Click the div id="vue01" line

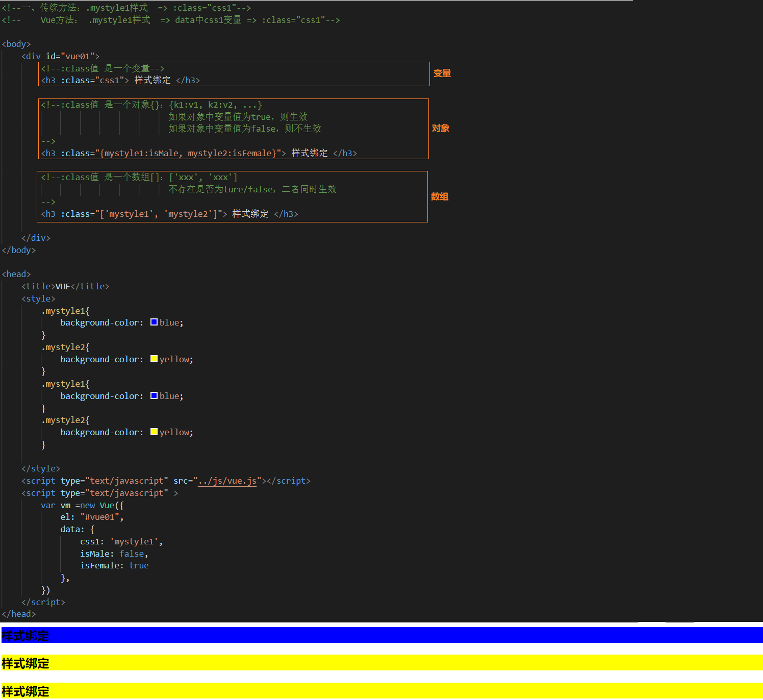point(60,57)
